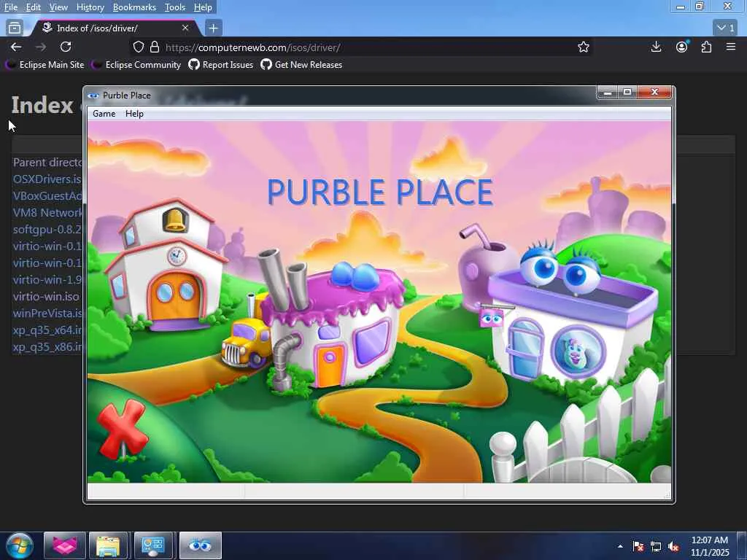Open the browser File menu
747x560 pixels.
point(10,7)
